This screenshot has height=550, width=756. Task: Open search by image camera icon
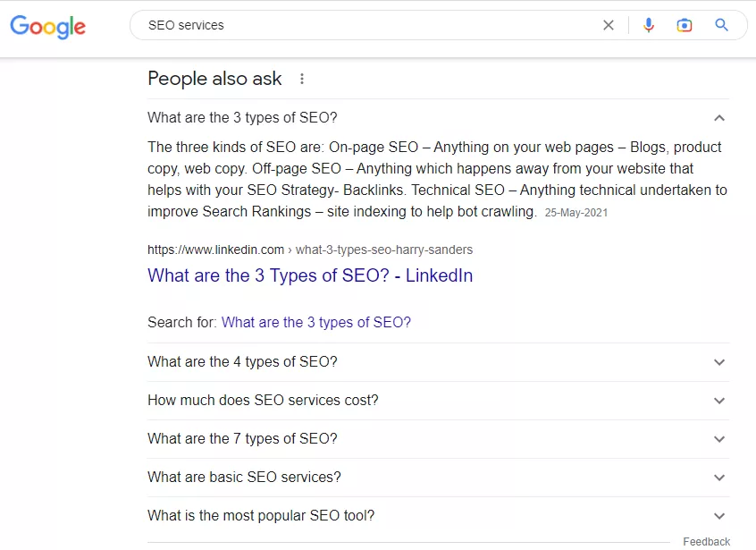coord(685,25)
